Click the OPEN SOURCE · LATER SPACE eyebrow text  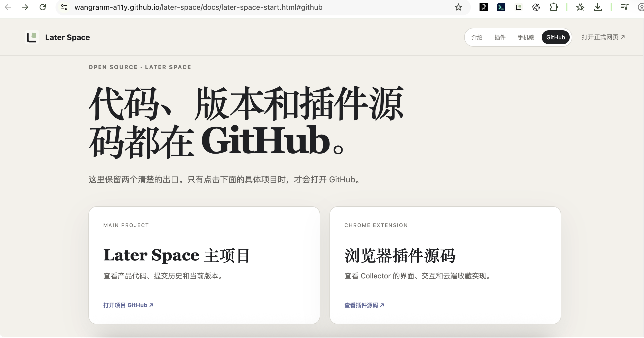coord(140,67)
